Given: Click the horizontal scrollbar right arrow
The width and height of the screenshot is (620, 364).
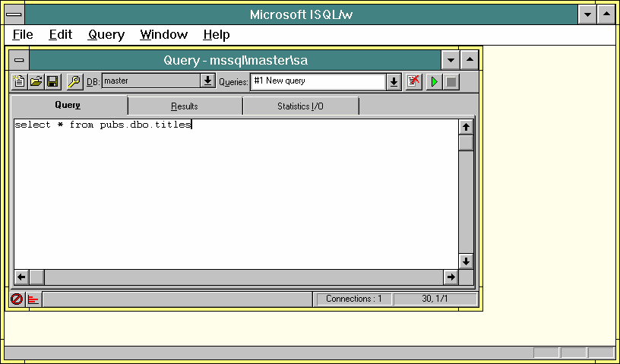Looking at the screenshot, I should 451,277.
